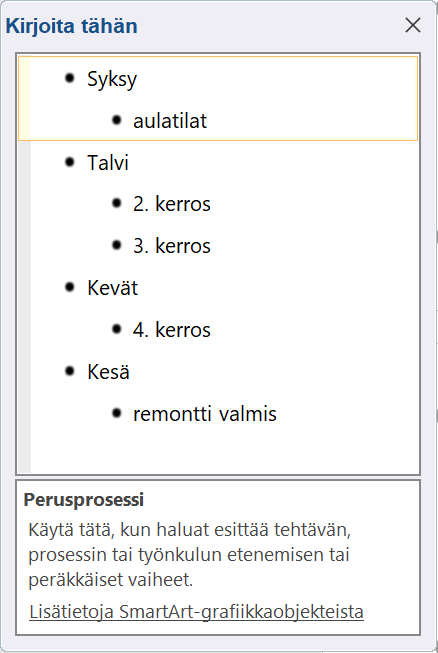Viewport: 438px width, 653px height.
Task: Click the 2. kerros entry
Action: 172,204
